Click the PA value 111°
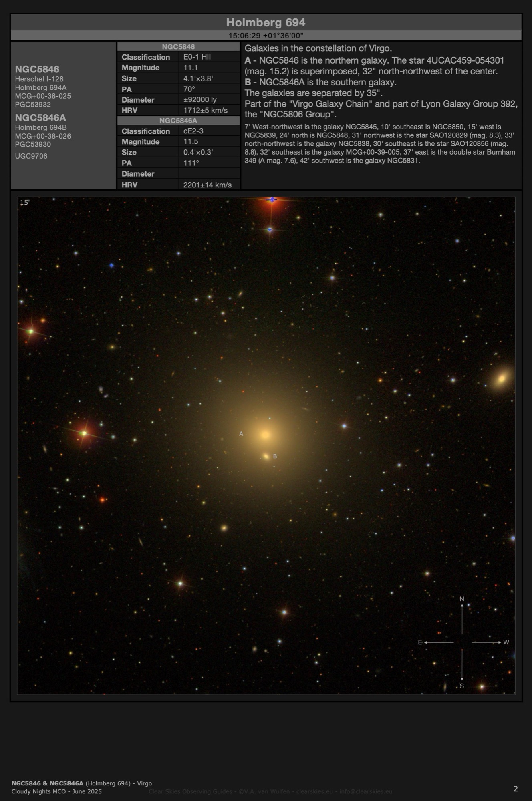The height and width of the screenshot is (801, 532). point(191,163)
